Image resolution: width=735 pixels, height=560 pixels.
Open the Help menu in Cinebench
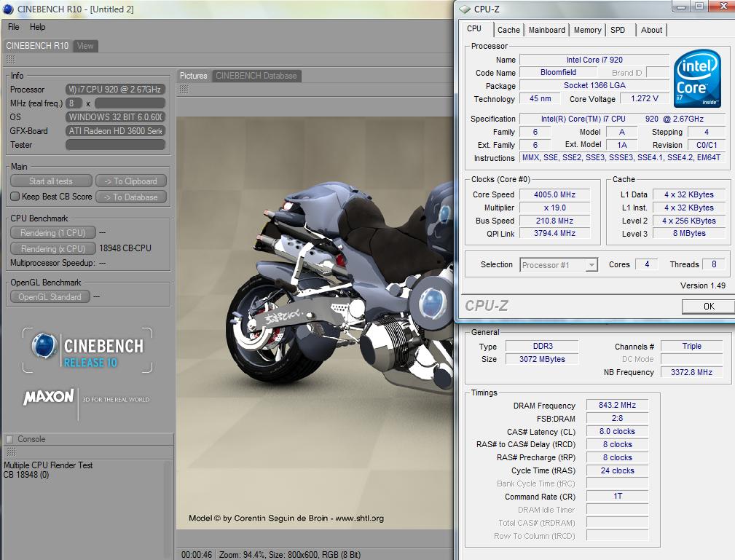(x=37, y=27)
